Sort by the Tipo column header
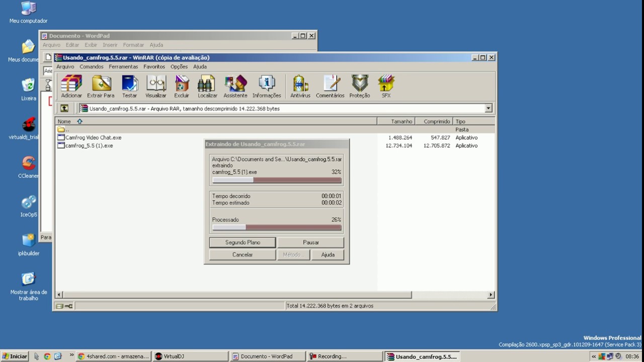This screenshot has width=644, height=362. (473, 121)
